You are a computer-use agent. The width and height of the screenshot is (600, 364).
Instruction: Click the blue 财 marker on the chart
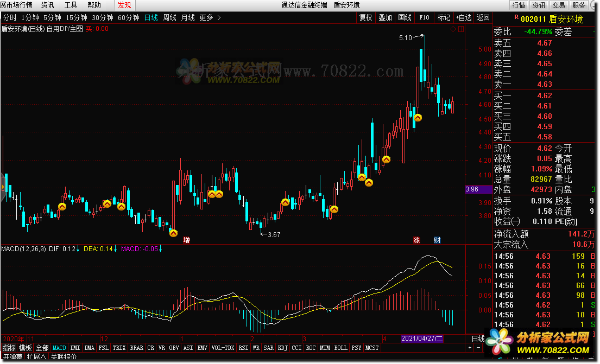437,240
